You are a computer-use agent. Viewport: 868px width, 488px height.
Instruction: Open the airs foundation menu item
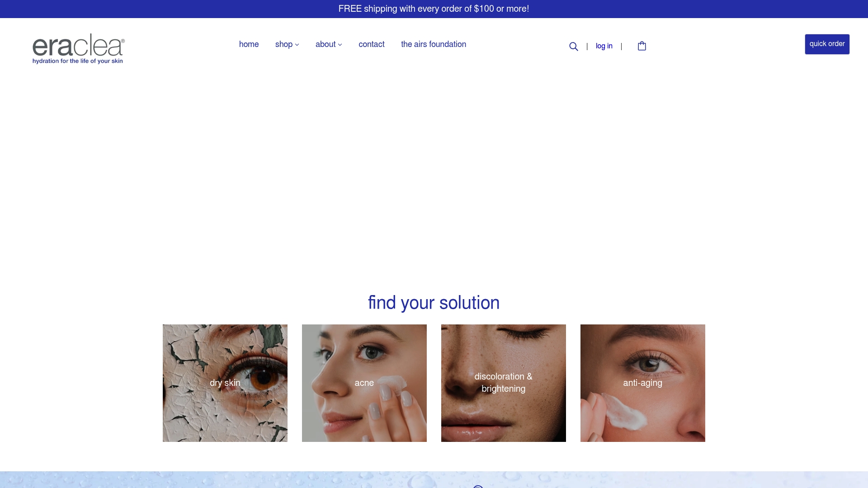click(434, 44)
